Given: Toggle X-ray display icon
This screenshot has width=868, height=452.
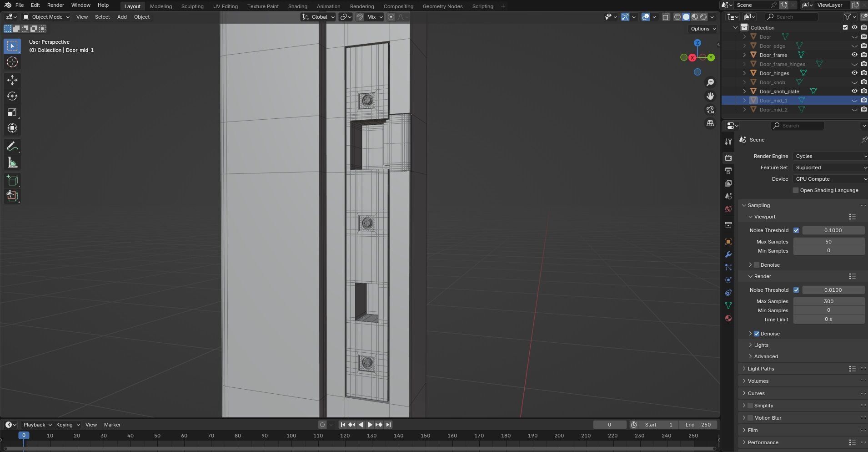Looking at the screenshot, I should 666,17.
